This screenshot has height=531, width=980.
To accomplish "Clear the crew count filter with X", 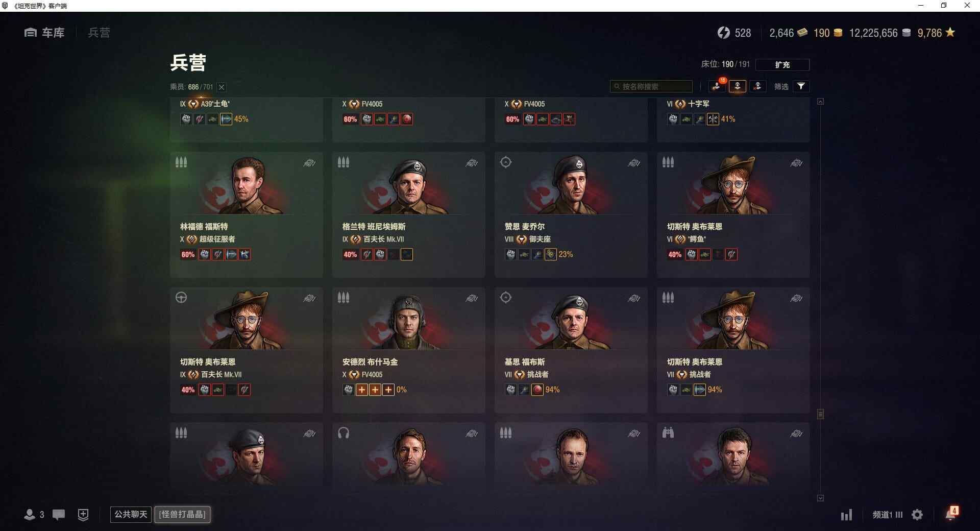I will click(x=222, y=87).
